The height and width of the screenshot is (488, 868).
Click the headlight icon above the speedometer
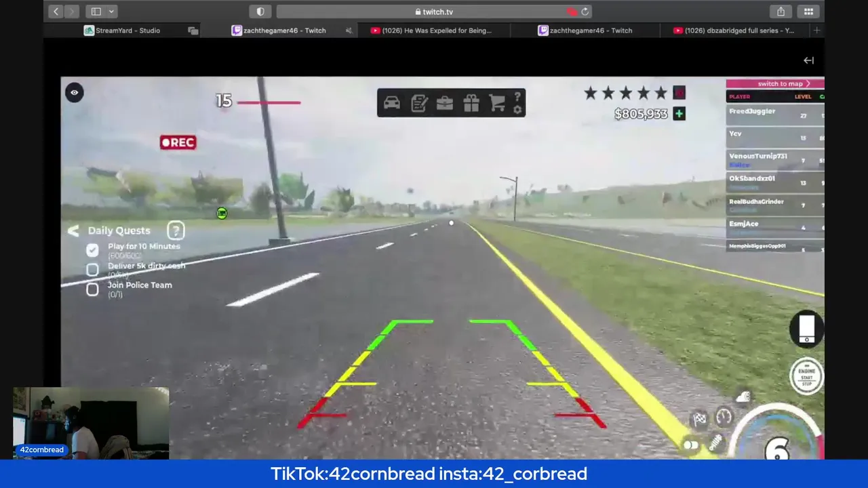[x=744, y=396]
